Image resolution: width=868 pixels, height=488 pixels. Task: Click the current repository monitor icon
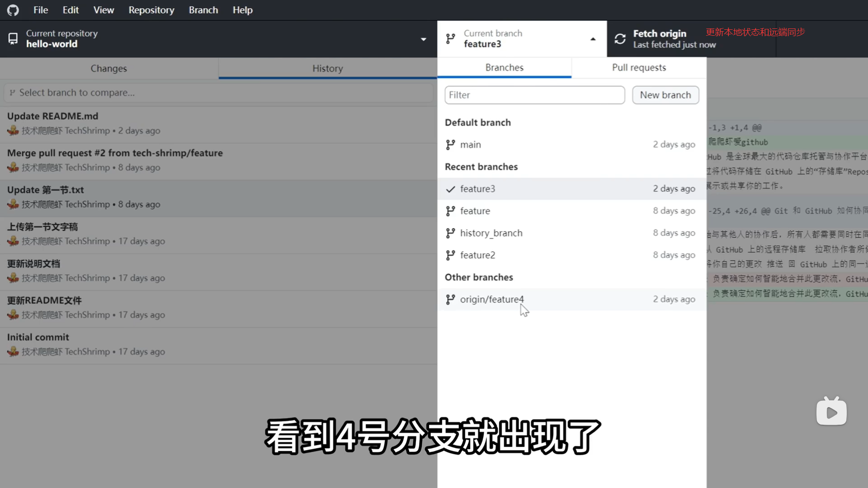point(13,39)
